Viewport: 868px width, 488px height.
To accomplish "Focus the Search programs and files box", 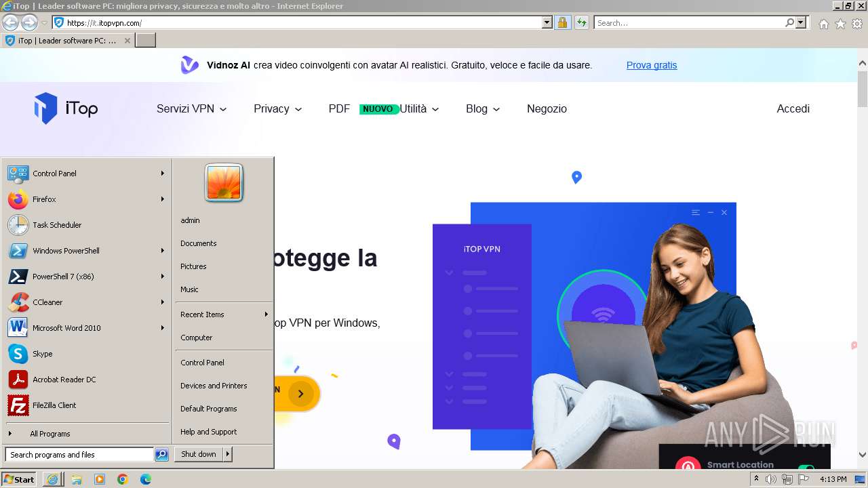I will 79,455.
